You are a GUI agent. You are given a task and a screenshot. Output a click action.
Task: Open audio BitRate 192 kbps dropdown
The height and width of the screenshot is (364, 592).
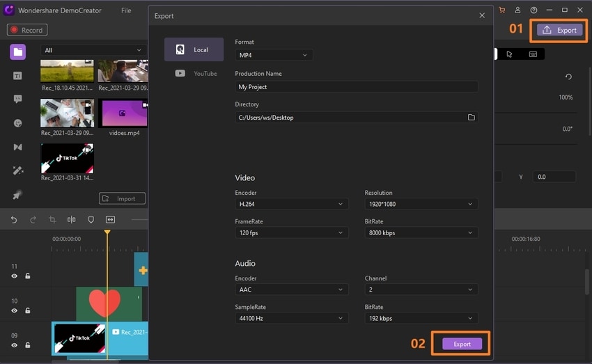point(421,318)
